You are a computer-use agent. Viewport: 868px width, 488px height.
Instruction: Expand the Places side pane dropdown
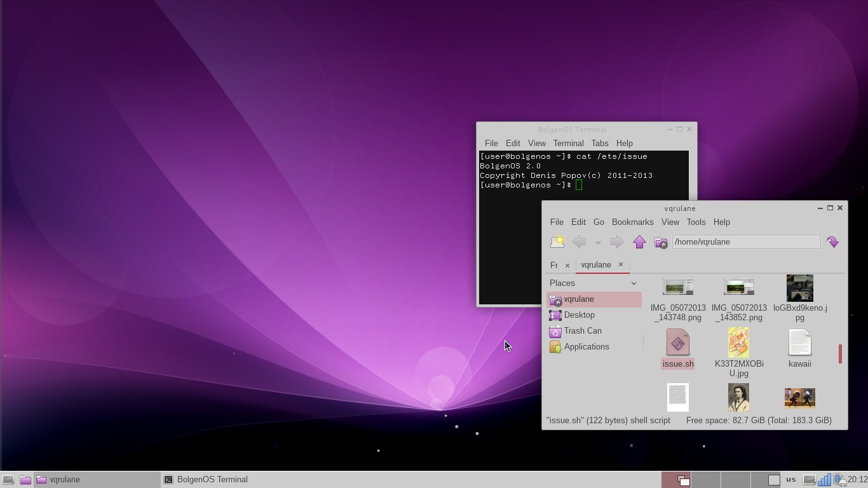[x=634, y=283]
